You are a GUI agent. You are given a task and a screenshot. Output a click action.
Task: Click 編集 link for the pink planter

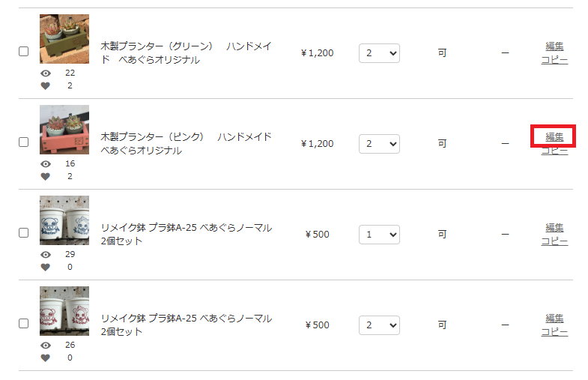(554, 137)
